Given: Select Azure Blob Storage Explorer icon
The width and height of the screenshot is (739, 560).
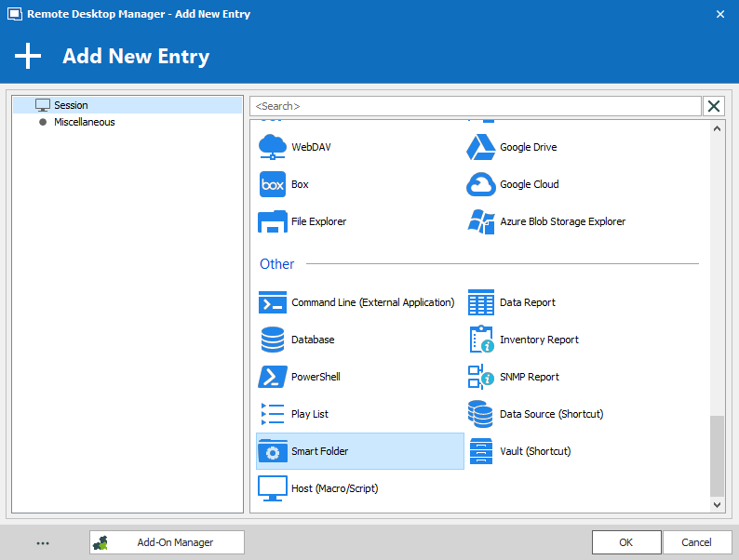Looking at the screenshot, I should 480,221.
